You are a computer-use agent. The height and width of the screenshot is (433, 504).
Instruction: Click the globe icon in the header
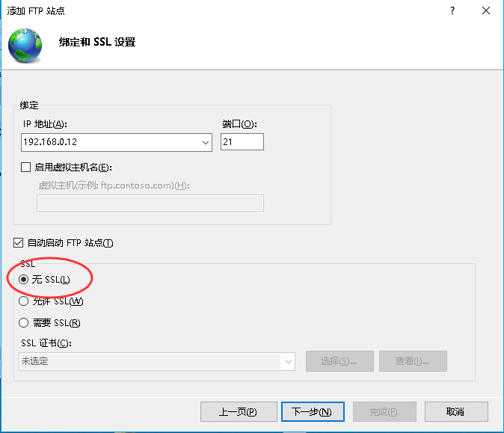pos(25,45)
